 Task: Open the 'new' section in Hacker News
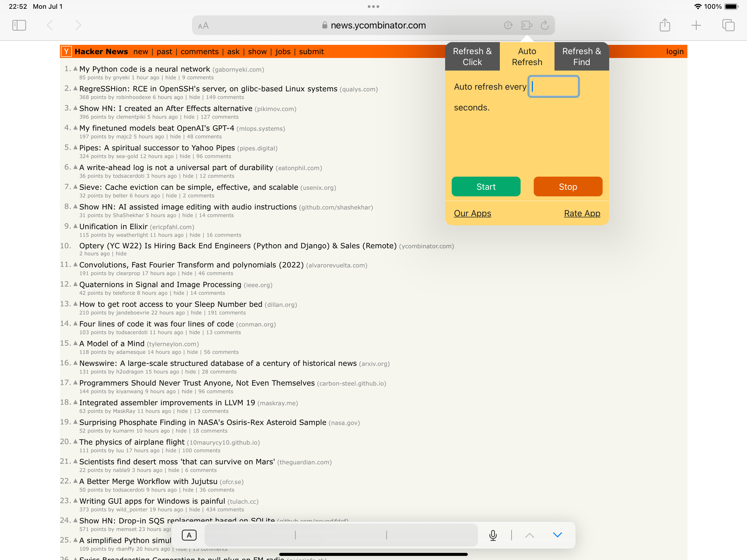click(141, 52)
